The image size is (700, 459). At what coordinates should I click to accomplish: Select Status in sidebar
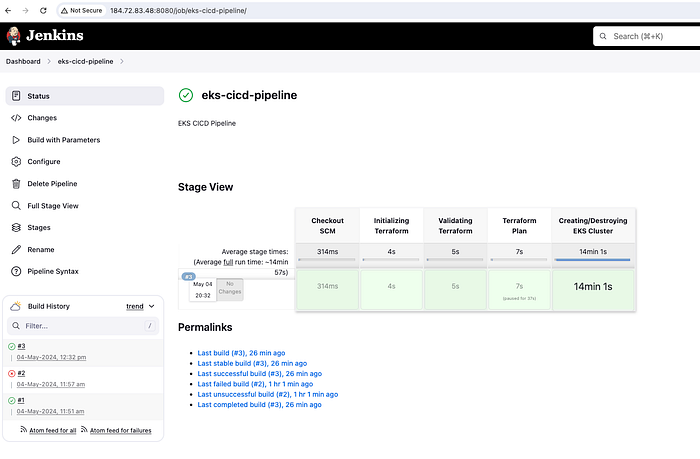click(x=85, y=96)
